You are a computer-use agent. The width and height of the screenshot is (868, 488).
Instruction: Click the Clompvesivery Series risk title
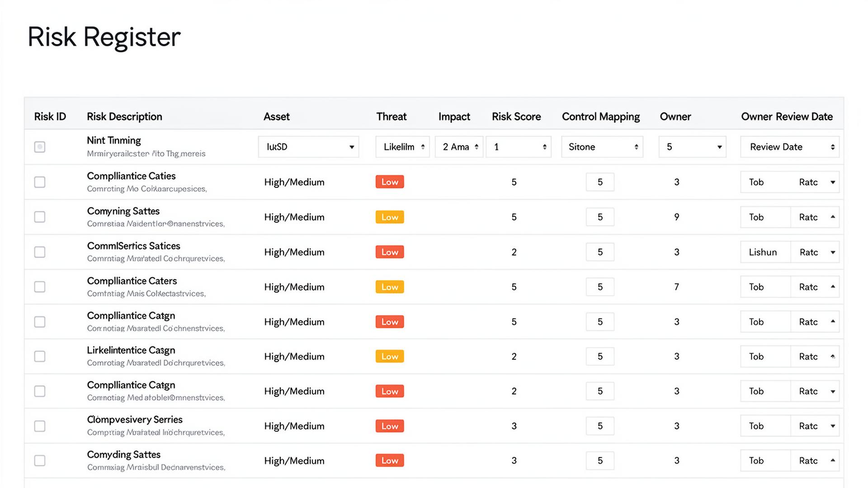(x=135, y=420)
